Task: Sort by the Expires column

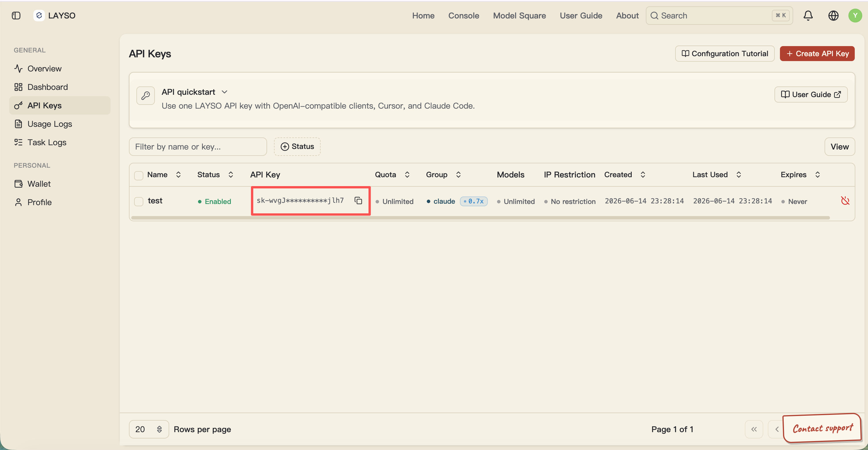Action: (x=800, y=174)
